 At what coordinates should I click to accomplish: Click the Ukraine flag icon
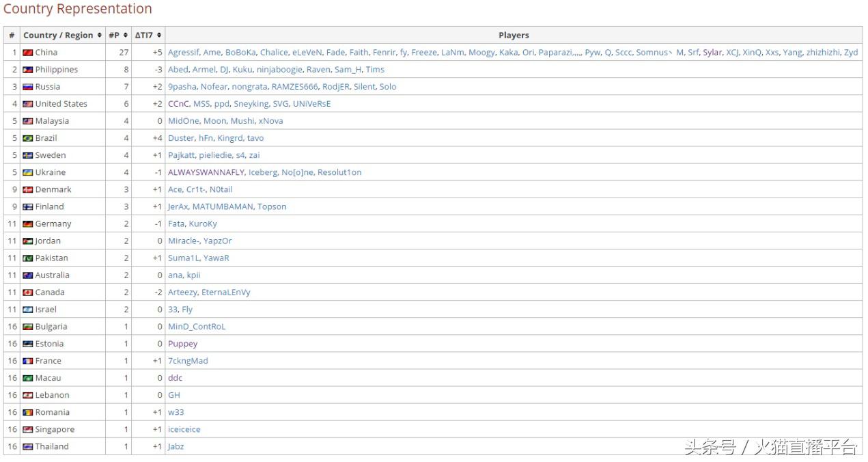pyautogui.click(x=28, y=172)
